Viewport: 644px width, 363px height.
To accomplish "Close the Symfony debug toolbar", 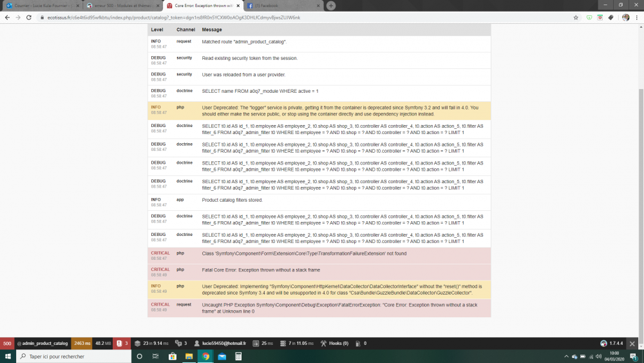I will click(x=632, y=343).
